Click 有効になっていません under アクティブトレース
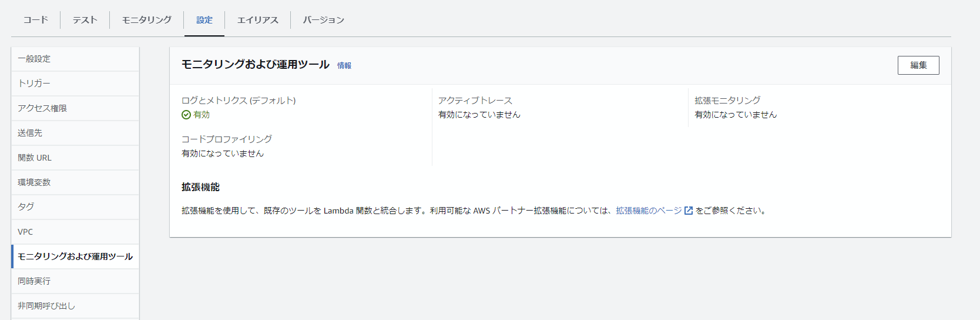This screenshot has width=980, height=320. pos(479,115)
